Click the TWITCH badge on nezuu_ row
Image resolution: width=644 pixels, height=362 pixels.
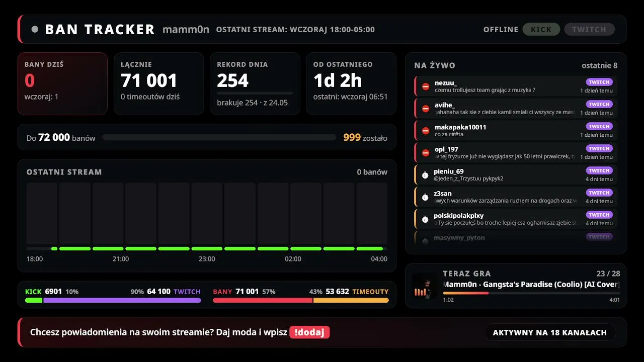(599, 82)
